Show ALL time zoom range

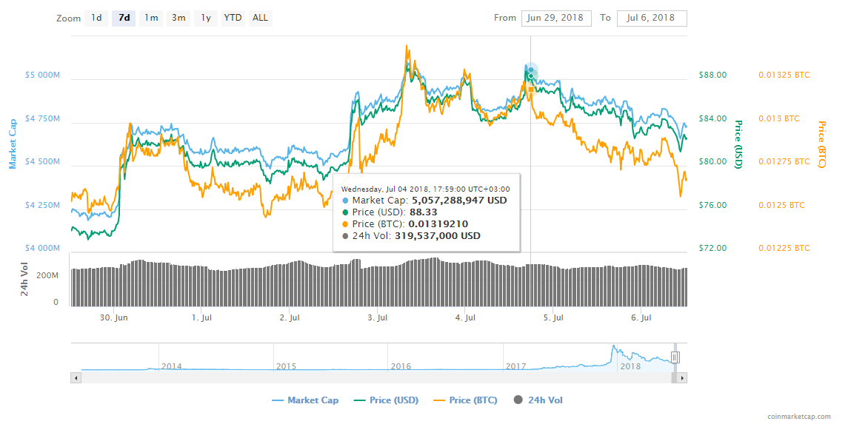point(260,18)
